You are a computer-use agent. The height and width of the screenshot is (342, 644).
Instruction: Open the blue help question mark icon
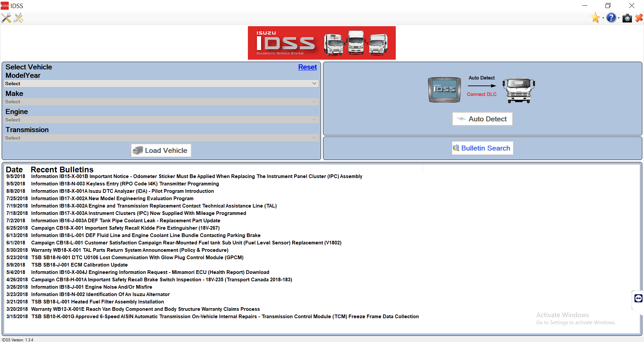click(611, 18)
